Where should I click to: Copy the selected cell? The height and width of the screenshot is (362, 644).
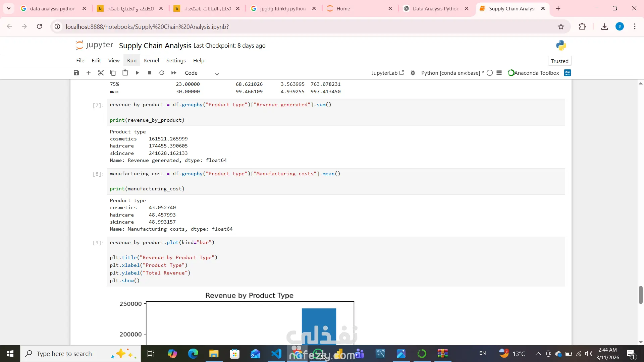point(113,73)
